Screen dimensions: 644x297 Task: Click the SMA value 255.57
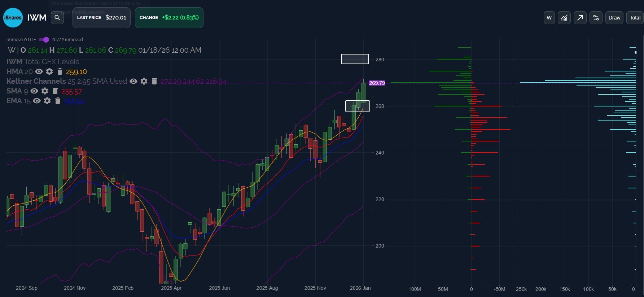(71, 91)
